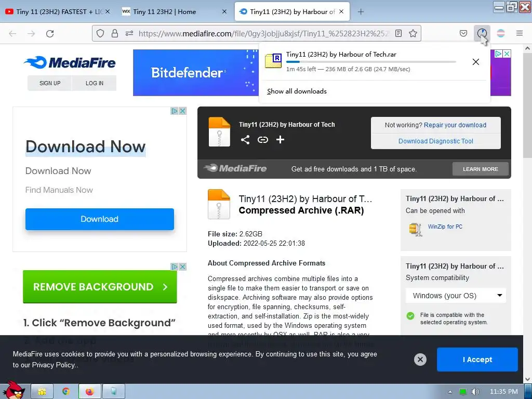532x399 pixels.
Task: Click the LOG IN button
Action: tap(95, 83)
